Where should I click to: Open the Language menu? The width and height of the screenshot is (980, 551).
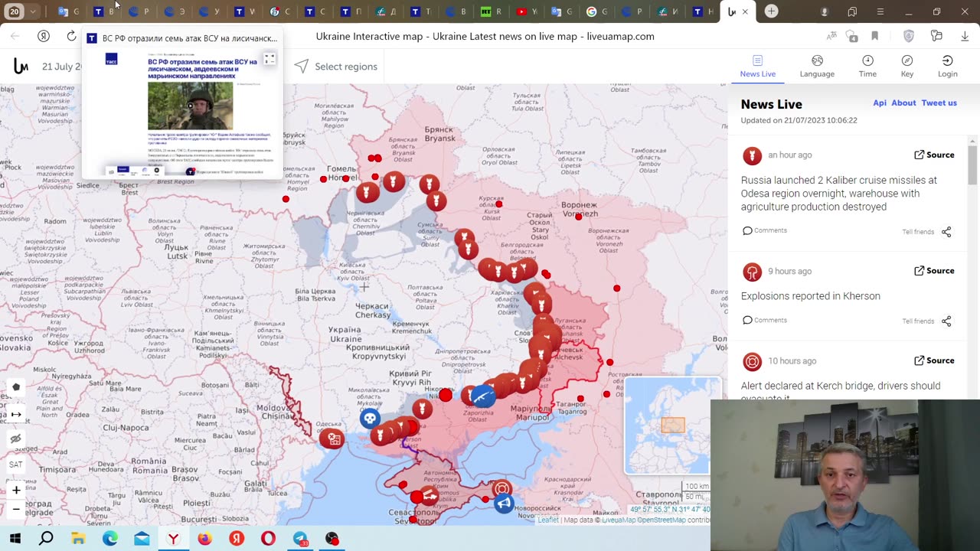(x=817, y=67)
